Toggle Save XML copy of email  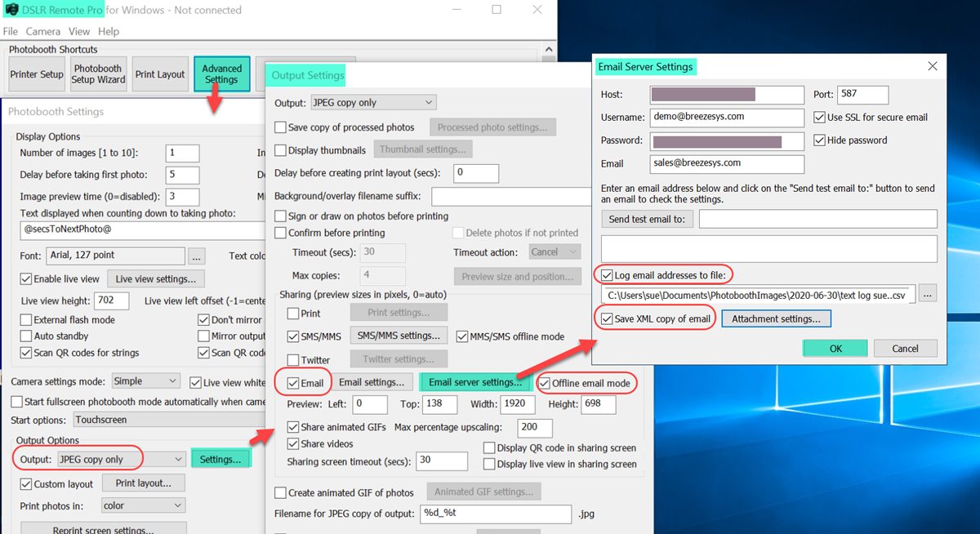608,318
